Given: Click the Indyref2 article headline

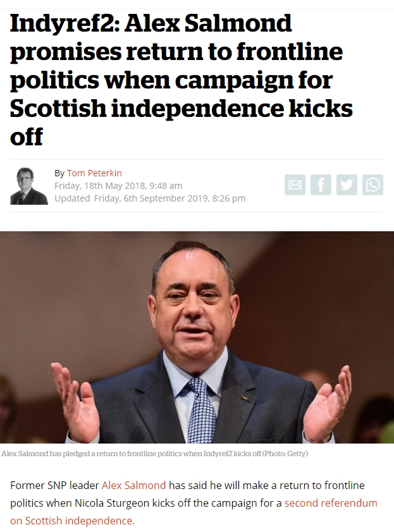Looking at the screenshot, I should (182, 80).
